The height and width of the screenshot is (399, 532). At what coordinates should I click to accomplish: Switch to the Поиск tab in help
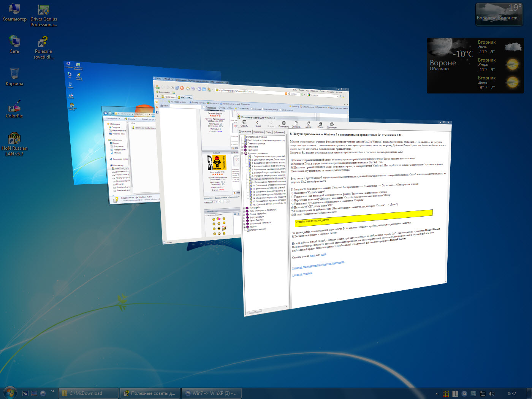click(x=269, y=132)
